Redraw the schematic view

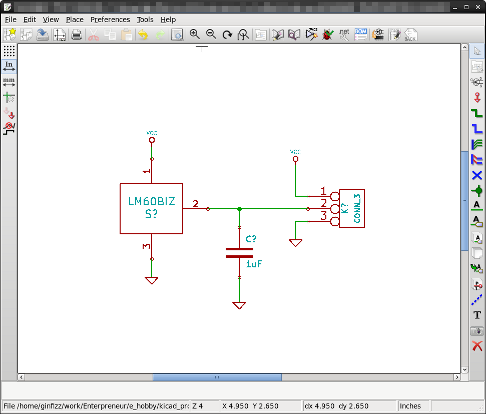click(x=227, y=35)
